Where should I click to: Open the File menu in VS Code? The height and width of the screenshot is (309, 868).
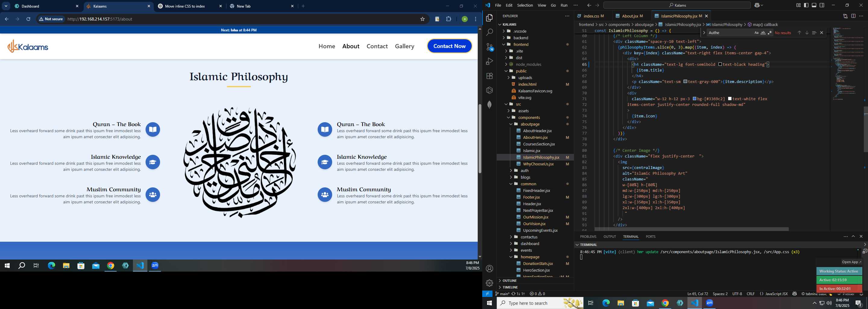498,5
